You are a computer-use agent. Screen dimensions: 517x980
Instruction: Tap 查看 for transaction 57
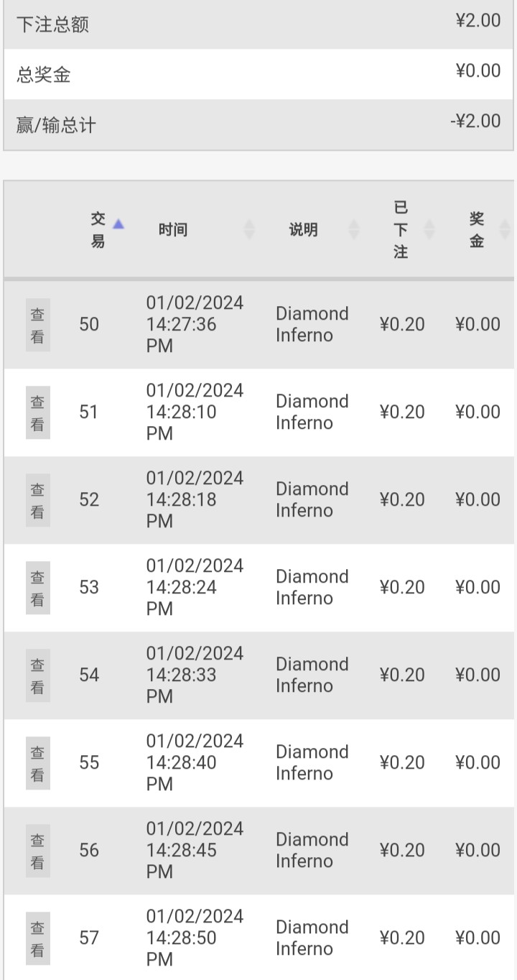click(37, 939)
